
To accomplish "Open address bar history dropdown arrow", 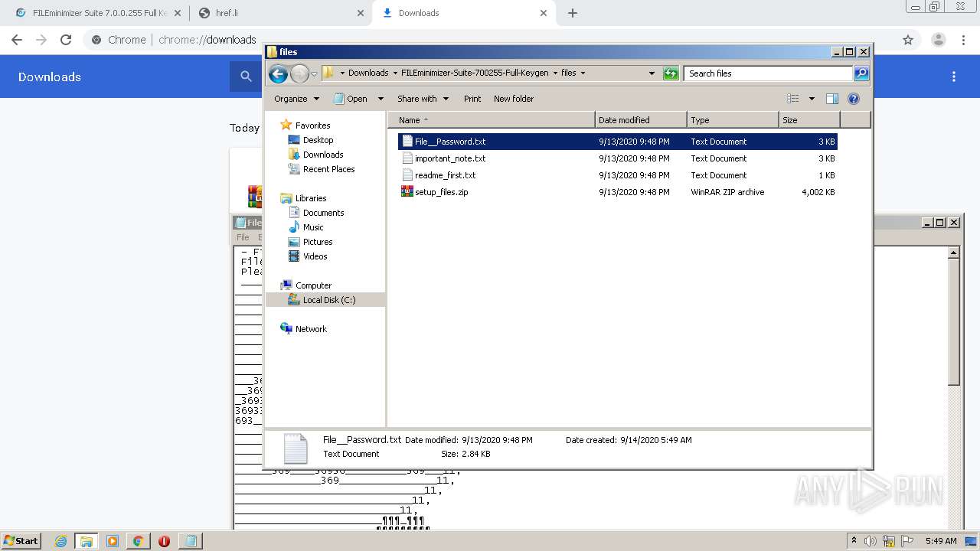I will coord(652,73).
